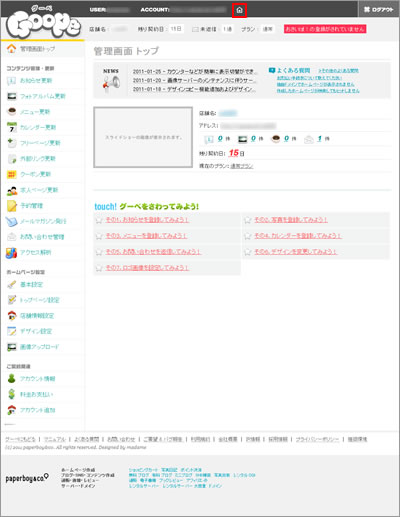The height and width of the screenshot is (517, 400).
Task: Click the checkmark icon for トップページ設定
Action: [x=12, y=300]
